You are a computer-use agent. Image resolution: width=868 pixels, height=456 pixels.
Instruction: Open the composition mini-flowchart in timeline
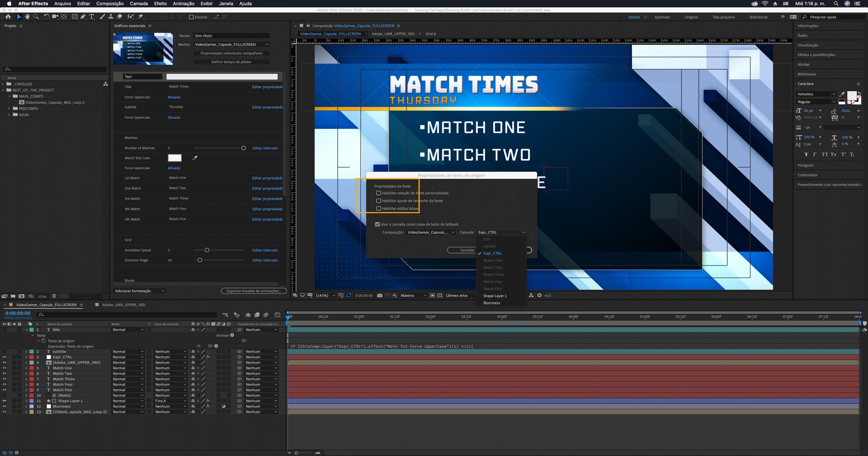pos(225,315)
